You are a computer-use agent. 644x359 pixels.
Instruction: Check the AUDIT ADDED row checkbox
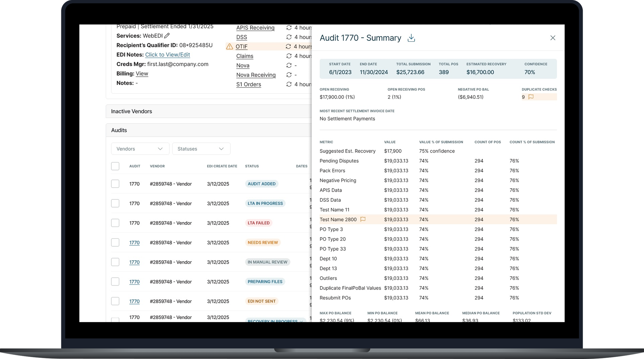[x=115, y=184]
